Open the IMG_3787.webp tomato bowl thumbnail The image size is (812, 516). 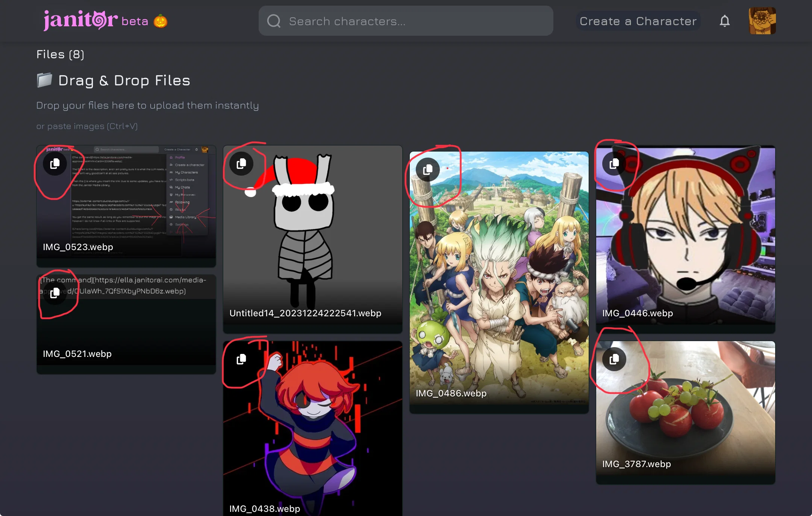tap(686, 413)
